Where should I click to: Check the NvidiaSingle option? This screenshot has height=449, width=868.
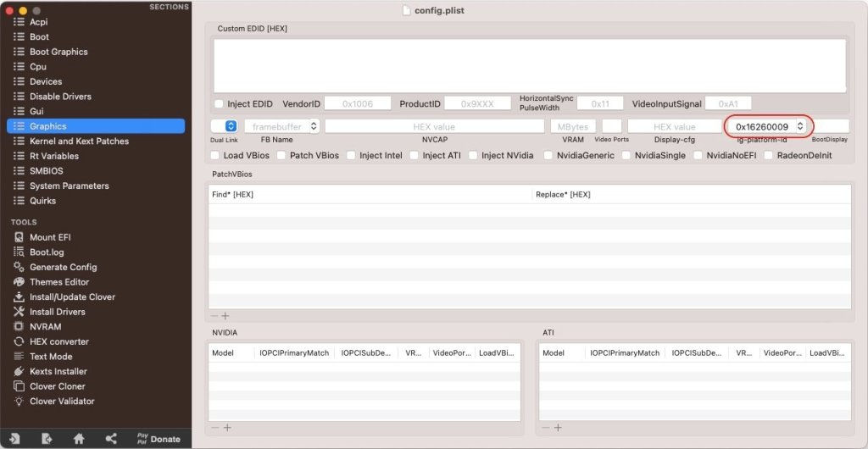626,155
